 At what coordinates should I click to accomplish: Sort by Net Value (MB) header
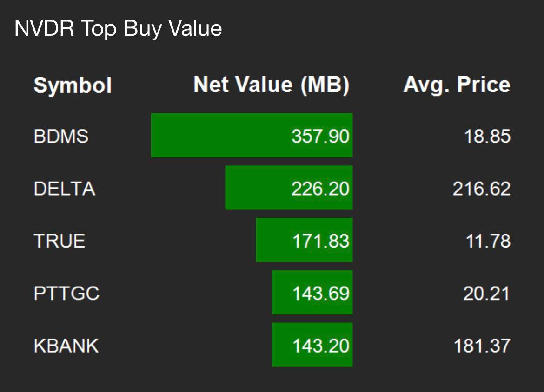[x=271, y=85]
